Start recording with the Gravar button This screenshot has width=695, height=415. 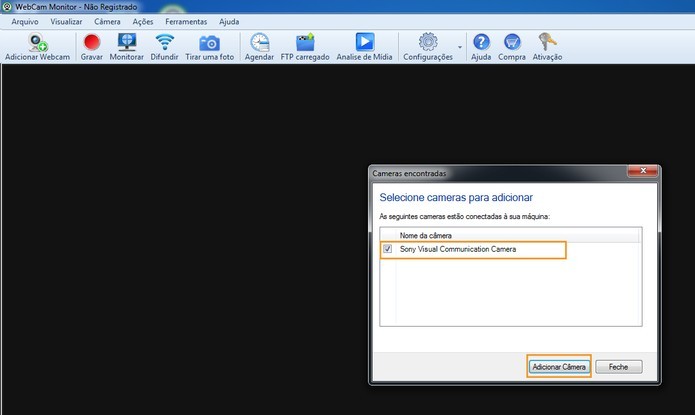[92, 44]
